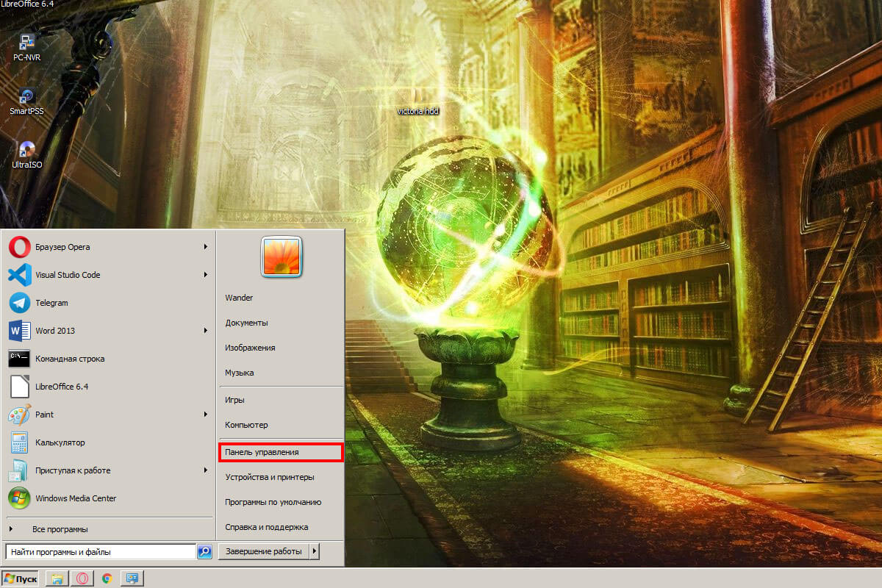Open Браузер Opera from the Start menu
The image size is (882, 588).
coord(62,247)
